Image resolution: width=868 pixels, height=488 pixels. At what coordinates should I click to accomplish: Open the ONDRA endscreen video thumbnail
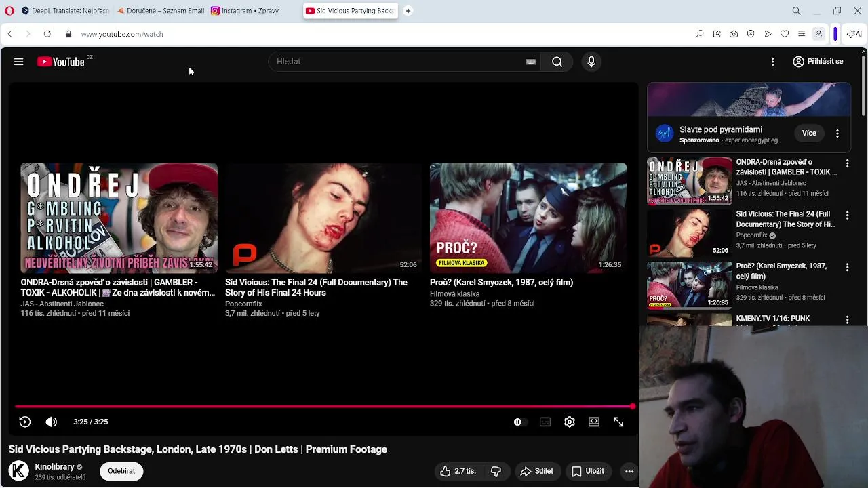[119, 218]
